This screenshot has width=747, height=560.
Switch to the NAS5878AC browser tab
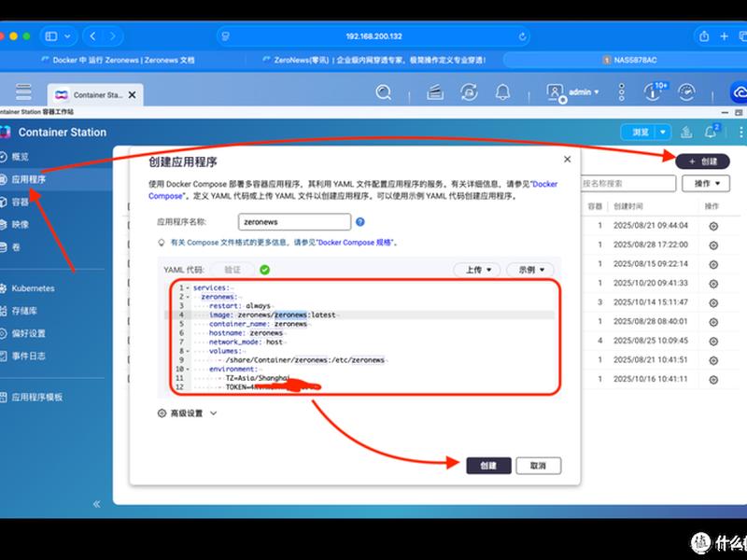click(x=628, y=60)
